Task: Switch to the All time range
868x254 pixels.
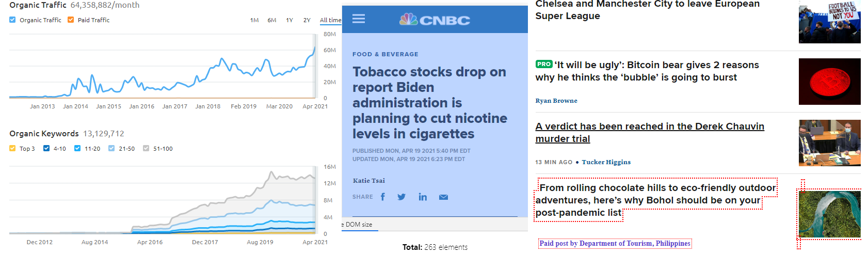Action: [x=330, y=20]
